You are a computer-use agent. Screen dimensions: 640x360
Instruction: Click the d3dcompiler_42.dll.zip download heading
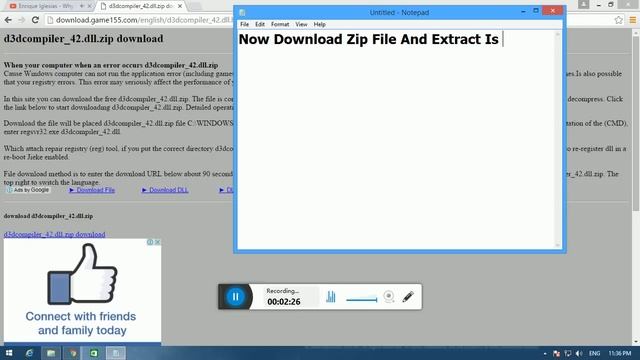(x=83, y=39)
